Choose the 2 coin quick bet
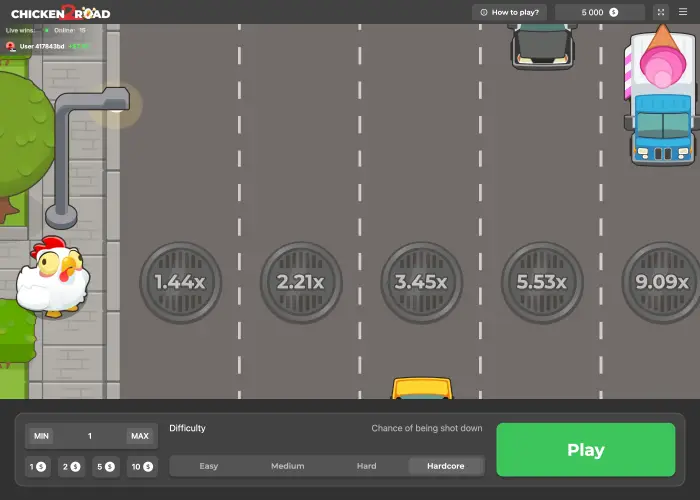The image size is (700, 500). tap(71, 467)
